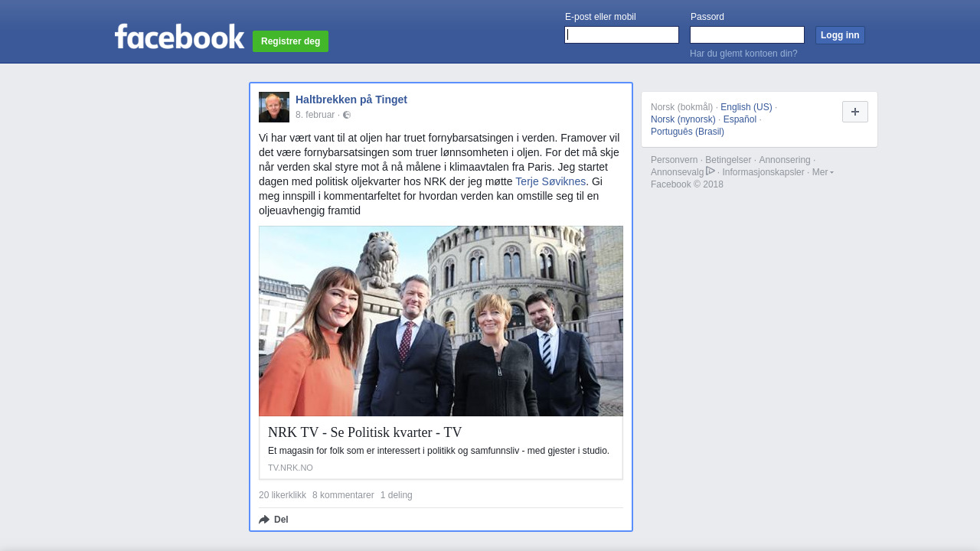The width and height of the screenshot is (980, 551).
Task: Open the forgotten account link
Action: 743,54
